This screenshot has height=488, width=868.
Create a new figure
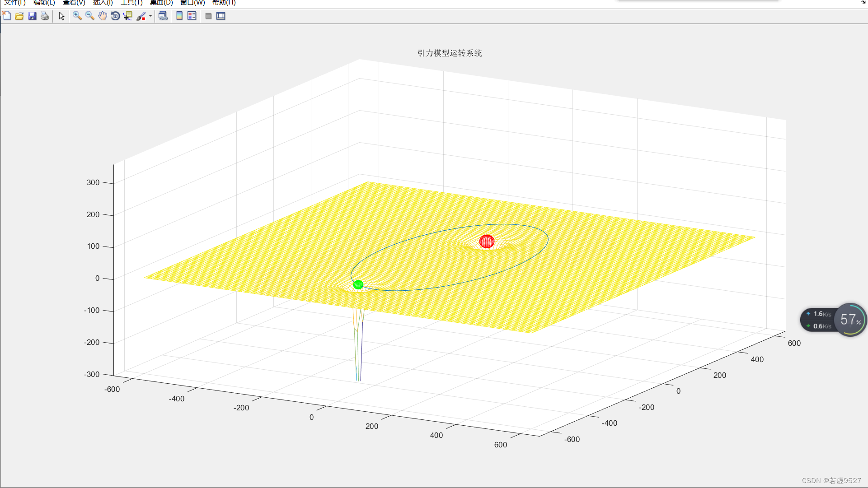coord(7,16)
